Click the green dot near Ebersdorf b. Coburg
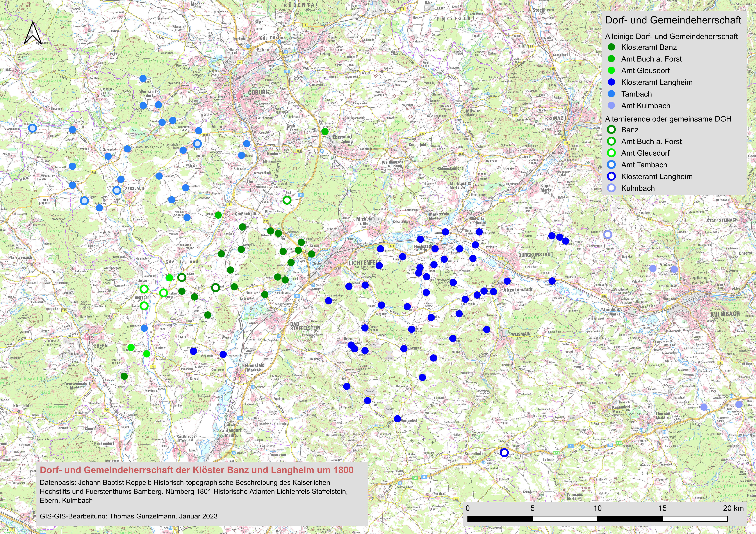This screenshot has height=534, width=756. coord(325,132)
